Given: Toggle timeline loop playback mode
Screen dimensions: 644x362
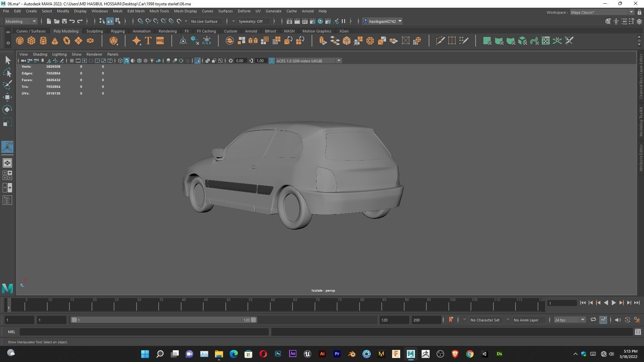Looking at the screenshot, I should [593, 320].
